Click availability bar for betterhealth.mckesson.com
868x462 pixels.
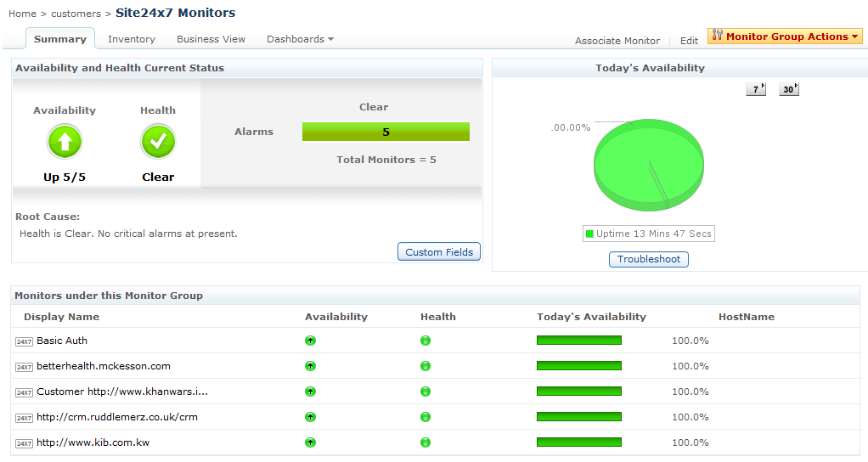(x=579, y=366)
